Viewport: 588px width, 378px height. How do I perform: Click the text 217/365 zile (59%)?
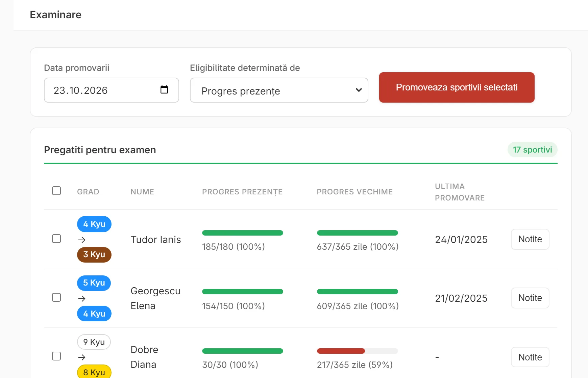tap(355, 365)
